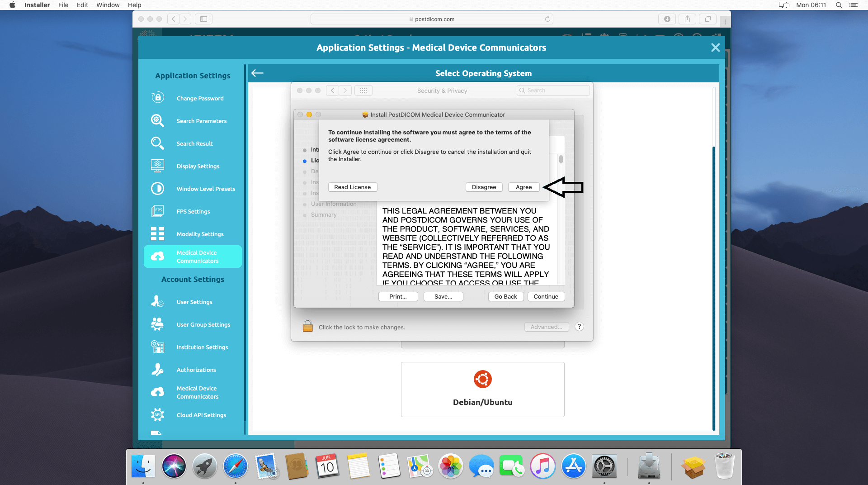The height and width of the screenshot is (485, 868).
Task: Open Spotlight search in menu bar
Action: pyautogui.click(x=839, y=5)
